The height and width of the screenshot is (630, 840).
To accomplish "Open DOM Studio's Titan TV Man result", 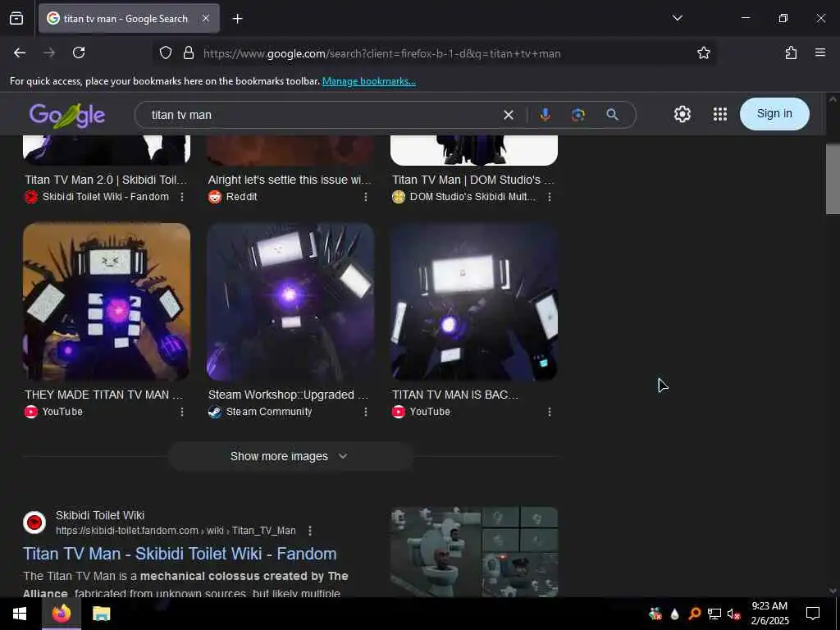I will coord(473,180).
